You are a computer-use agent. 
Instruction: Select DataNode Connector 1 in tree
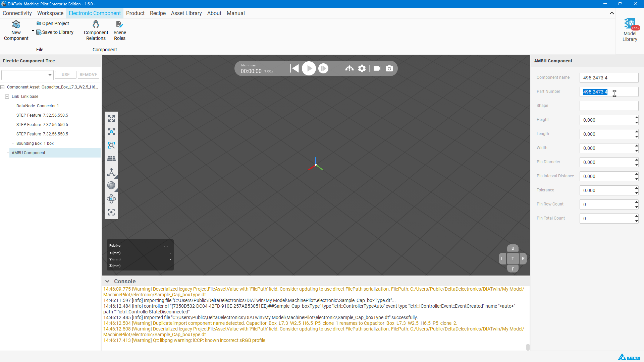38,106
